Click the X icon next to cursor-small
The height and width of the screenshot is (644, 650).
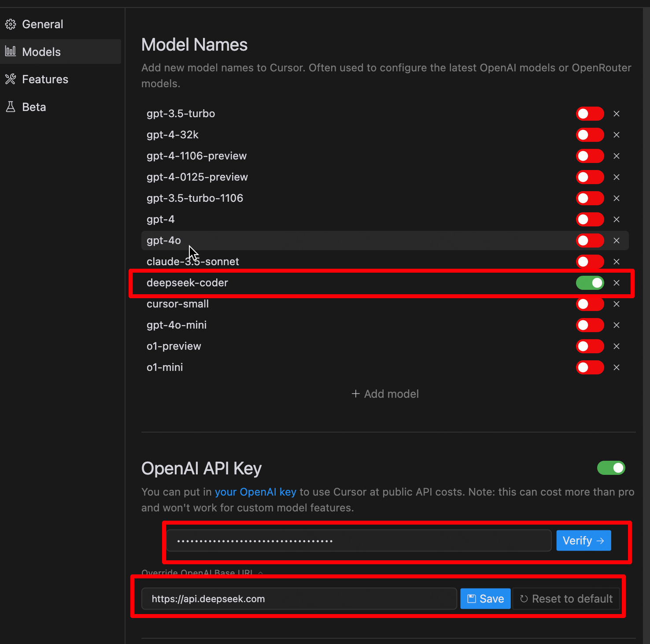pos(617,304)
